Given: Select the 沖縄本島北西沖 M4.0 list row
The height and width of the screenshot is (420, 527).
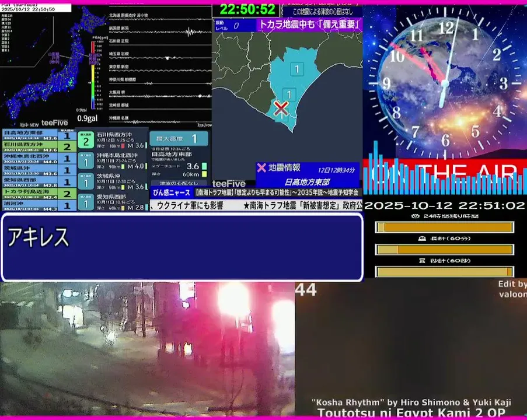Looking at the screenshot, I should point(39,158).
